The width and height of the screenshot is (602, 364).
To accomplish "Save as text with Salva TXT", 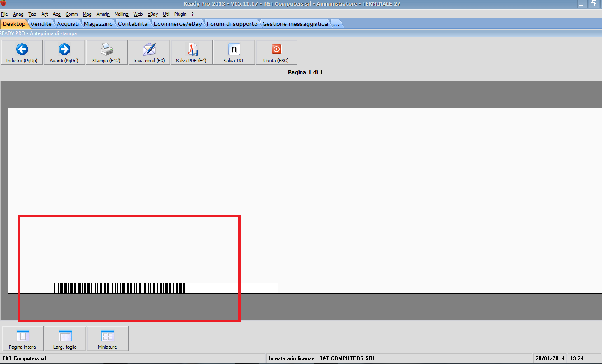I will [x=234, y=52].
